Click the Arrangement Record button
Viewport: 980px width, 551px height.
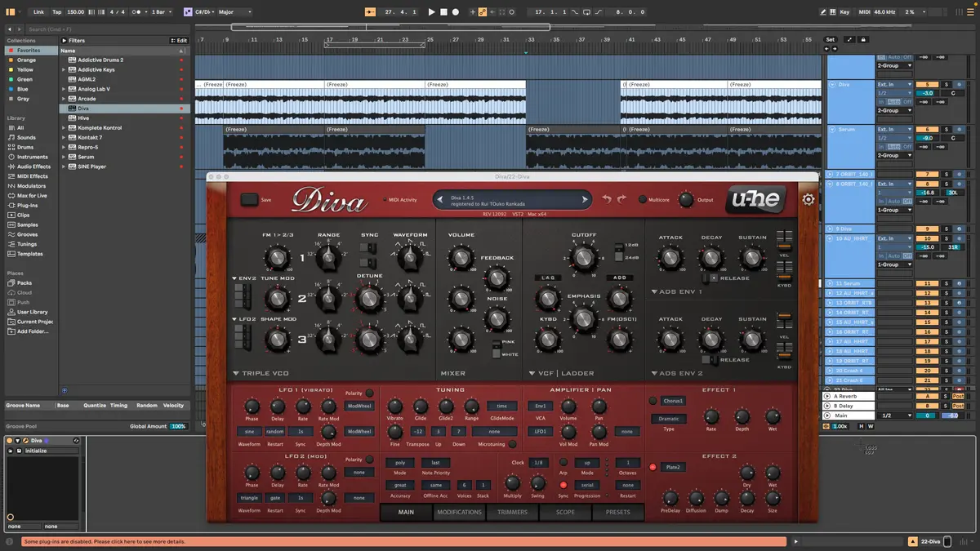coord(456,12)
